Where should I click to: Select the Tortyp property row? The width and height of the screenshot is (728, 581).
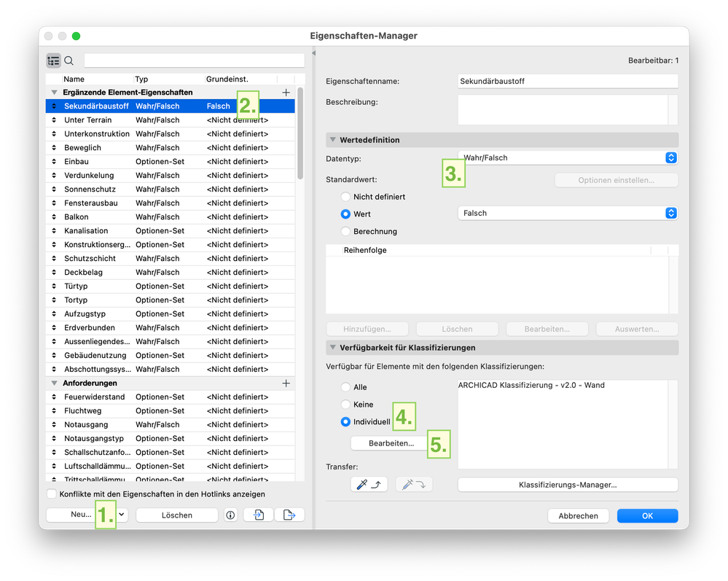point(171,300)
